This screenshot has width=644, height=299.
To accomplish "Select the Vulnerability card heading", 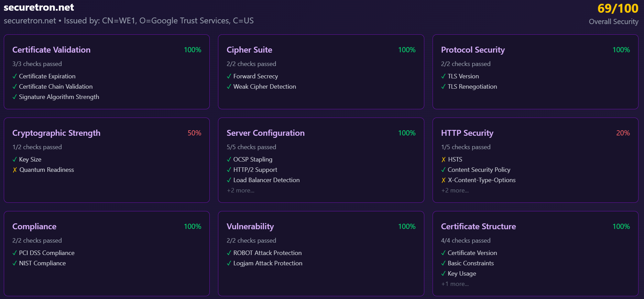I will [x=250, y=226].
